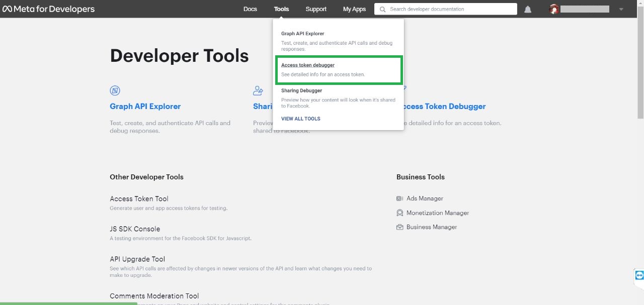Viewport: 644px width, 305px height.
Task: Select Access token debugger in dropdown
Action: click(x=308, y=65)
